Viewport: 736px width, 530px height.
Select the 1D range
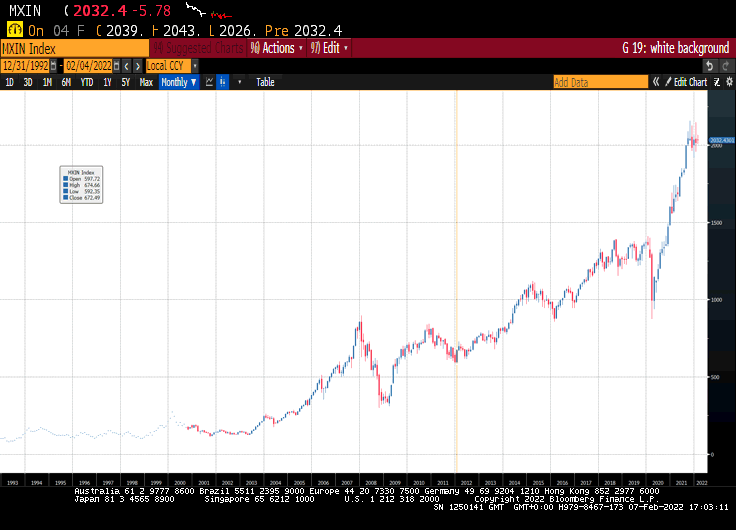coord(9,82)
